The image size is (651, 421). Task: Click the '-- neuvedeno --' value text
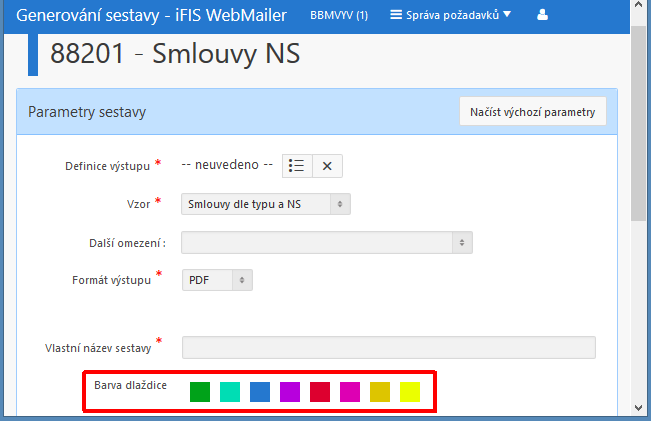coord(227,165)
